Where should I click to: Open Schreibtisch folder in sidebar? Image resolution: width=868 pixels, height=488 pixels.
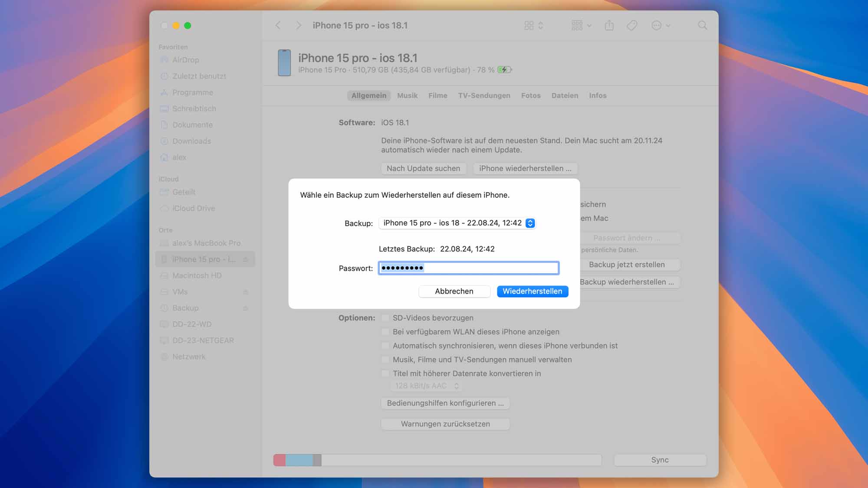tap(194, 108)
